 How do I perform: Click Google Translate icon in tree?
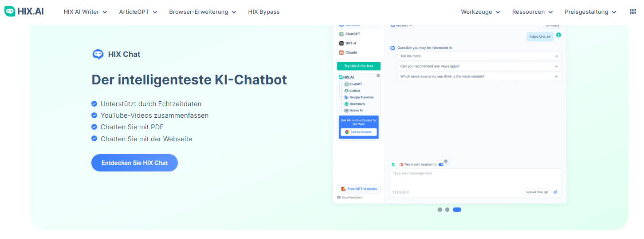(x=346, y=97)
